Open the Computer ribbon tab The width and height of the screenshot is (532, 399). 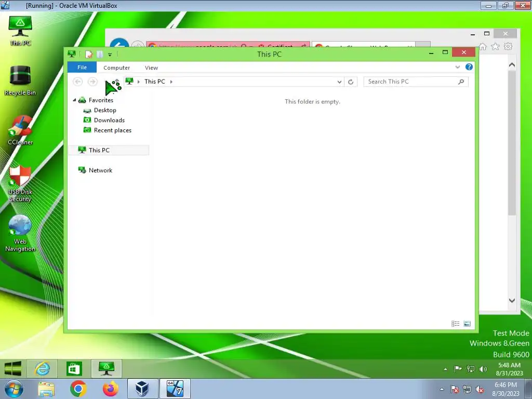(116, 68)
